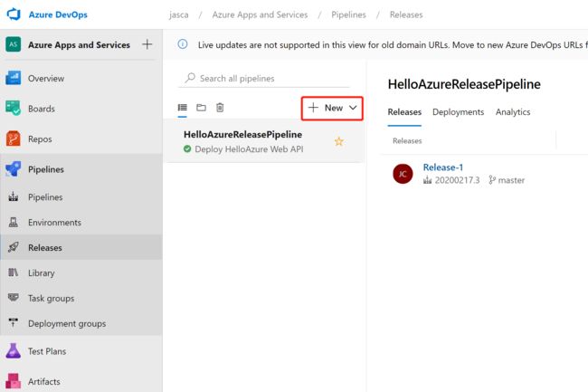Open the Artifacts icon
Screen dimensions: 588x392
click(x=14, y=381)
